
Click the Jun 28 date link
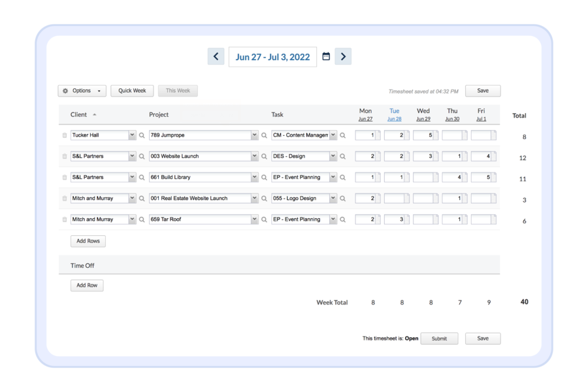pos(394,120)
